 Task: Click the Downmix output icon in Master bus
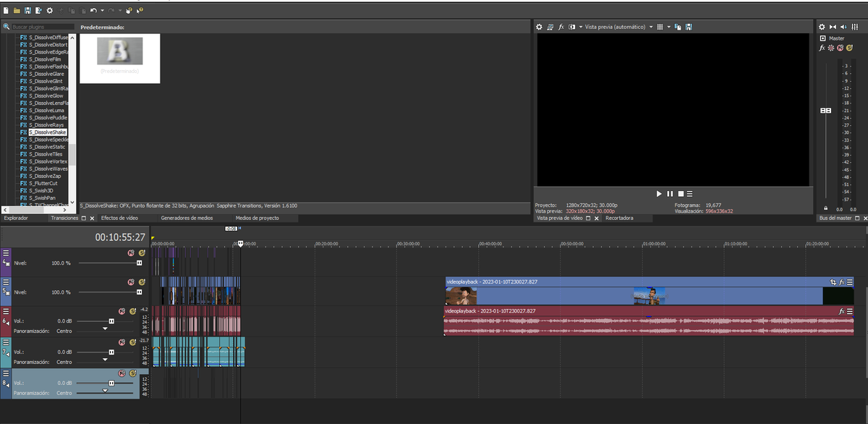pos(833,27)
